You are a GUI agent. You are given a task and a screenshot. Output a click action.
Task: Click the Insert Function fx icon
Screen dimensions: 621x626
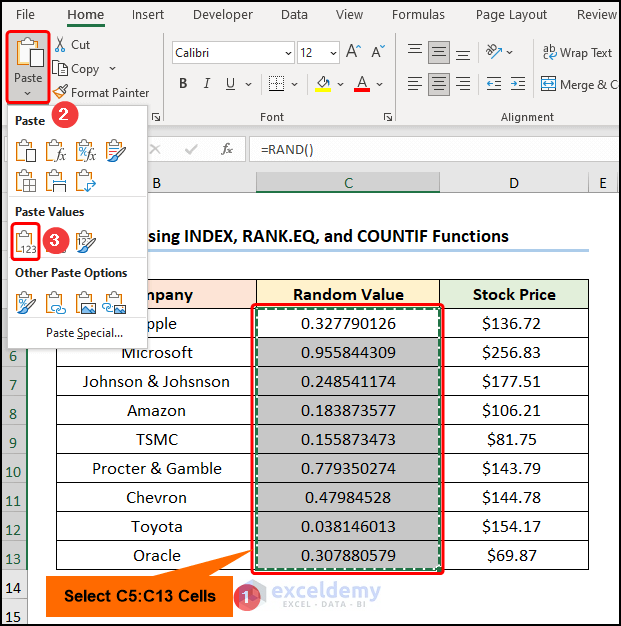226,150
